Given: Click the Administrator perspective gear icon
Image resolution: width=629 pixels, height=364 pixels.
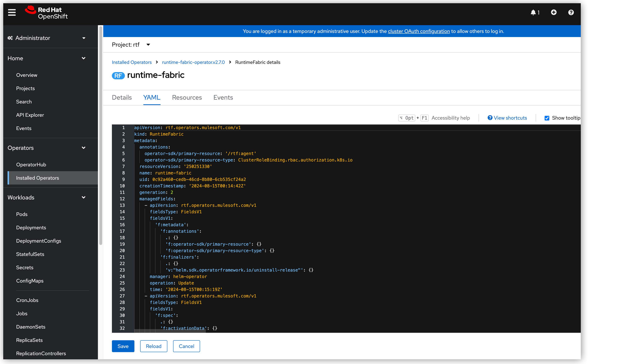Looking at the screenshot, I should click(x=10, y=38).
